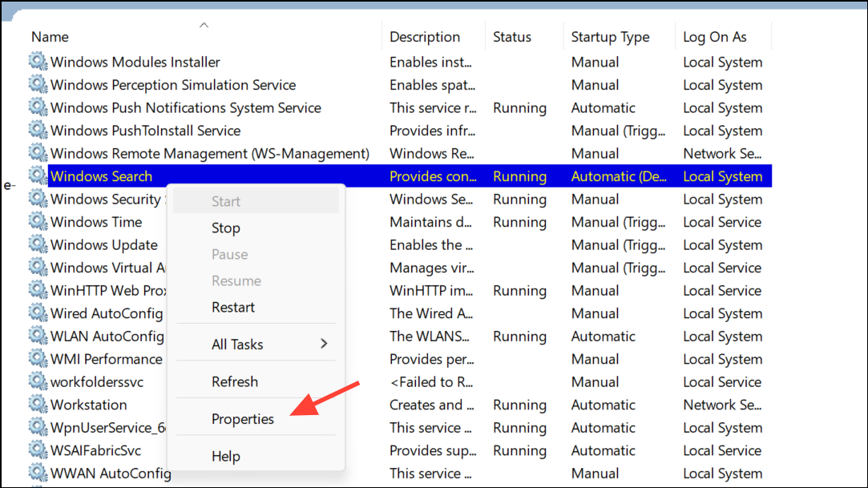868x488 pixels.
Task: Click the Windows Time service gear icon
Action: (38, 221)
